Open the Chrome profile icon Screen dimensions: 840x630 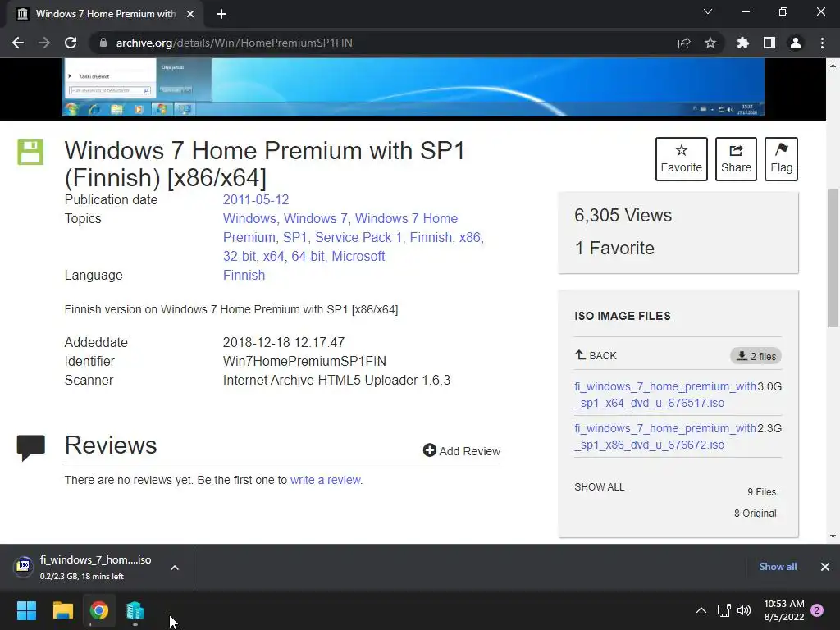796,43
